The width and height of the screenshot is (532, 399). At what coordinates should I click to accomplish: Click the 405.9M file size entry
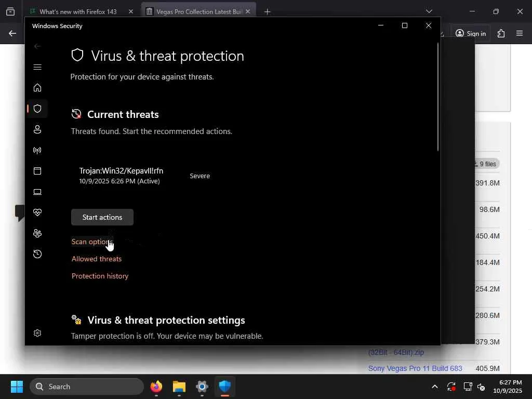(487, 368)
